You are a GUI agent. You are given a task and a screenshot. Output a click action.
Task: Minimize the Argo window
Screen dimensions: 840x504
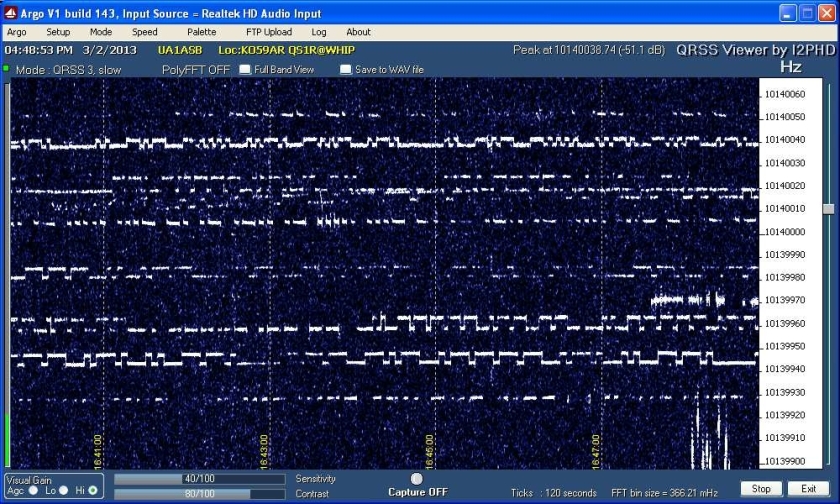coord(790,13)
